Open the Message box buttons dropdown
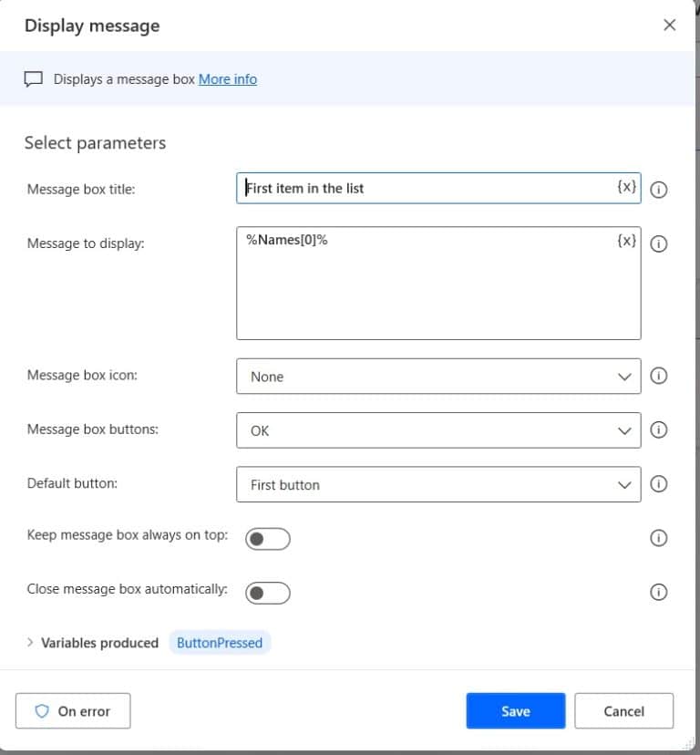 (x=438, y=430)
